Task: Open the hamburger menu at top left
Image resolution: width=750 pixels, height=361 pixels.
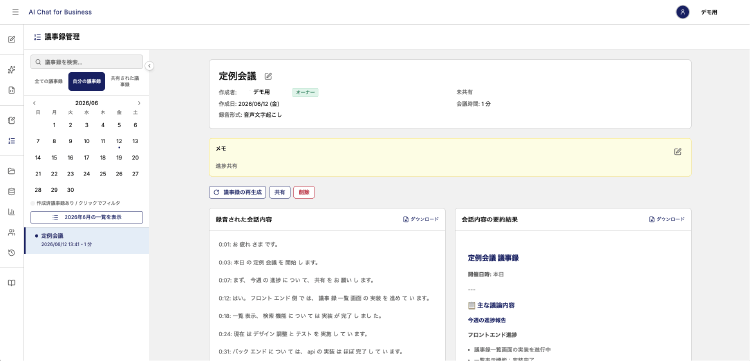Action: 15,12
